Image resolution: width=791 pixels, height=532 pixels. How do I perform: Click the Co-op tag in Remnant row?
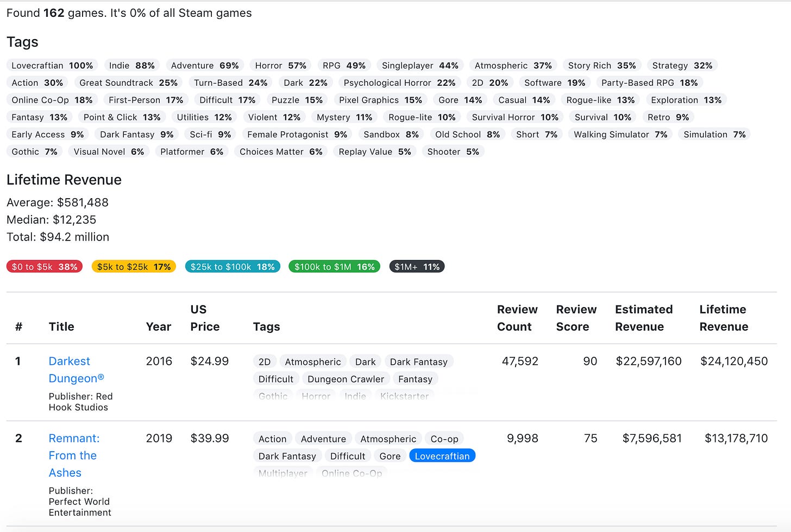point(444,439)
